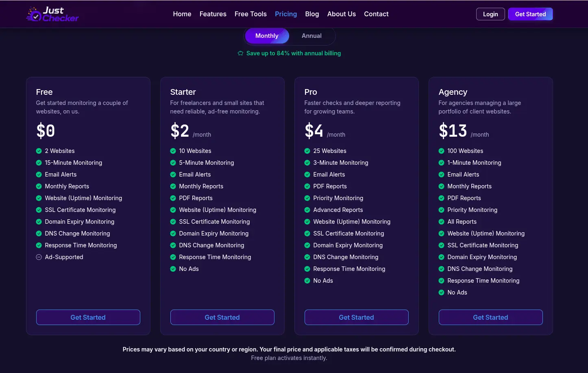This screenshot has height=373, width=588.
Task: Click the $2 price on the Starter plan
Action: (180, 131)
